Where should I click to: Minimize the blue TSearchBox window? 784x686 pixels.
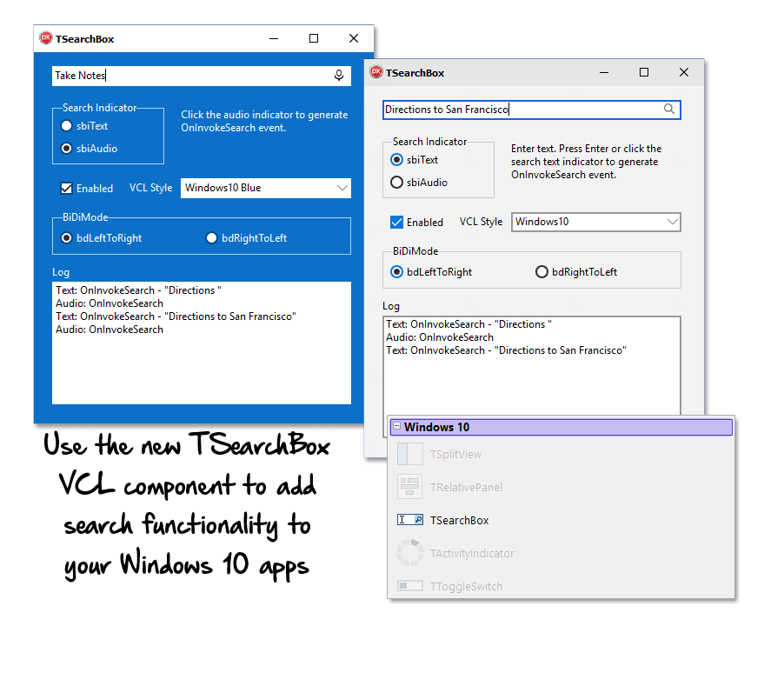click(x=274, y=38)
